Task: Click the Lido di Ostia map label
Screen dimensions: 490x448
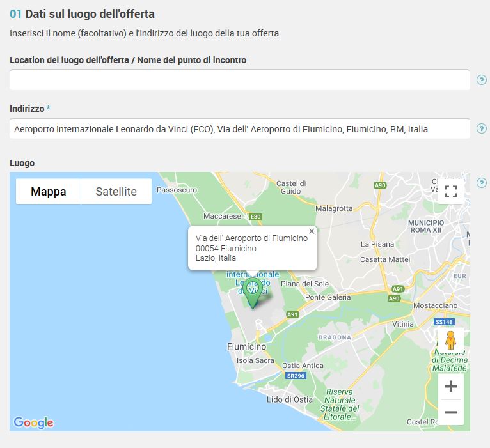Action: pos(290,399)
